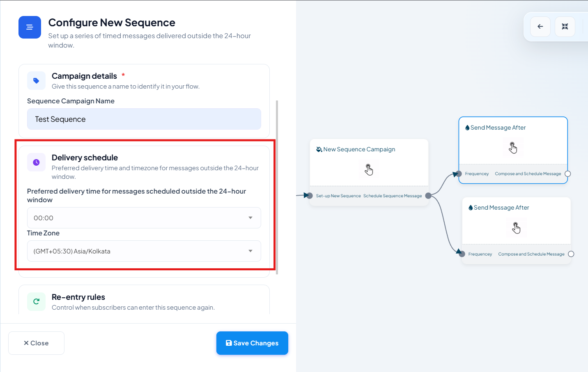
Task: Click the hand pointer icon in lower Send Message After node
Action: click(516, 228)
